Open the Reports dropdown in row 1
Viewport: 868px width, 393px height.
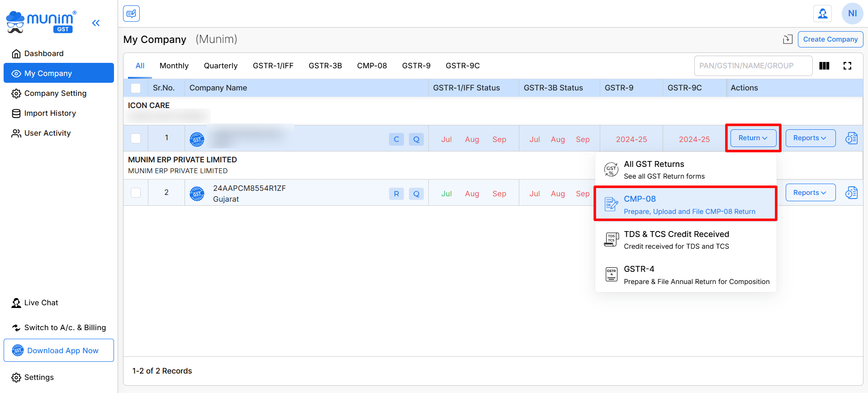tap(810, 138)
